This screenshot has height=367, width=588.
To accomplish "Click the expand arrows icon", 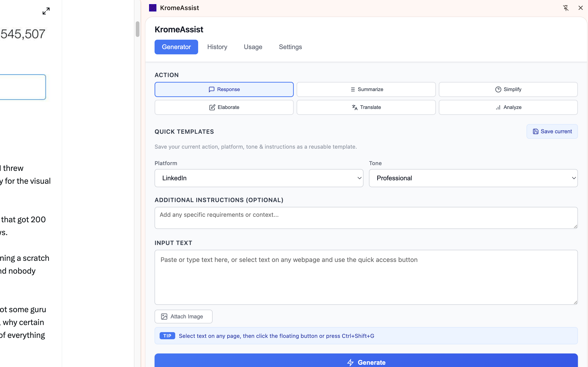I will pos(46,11).
